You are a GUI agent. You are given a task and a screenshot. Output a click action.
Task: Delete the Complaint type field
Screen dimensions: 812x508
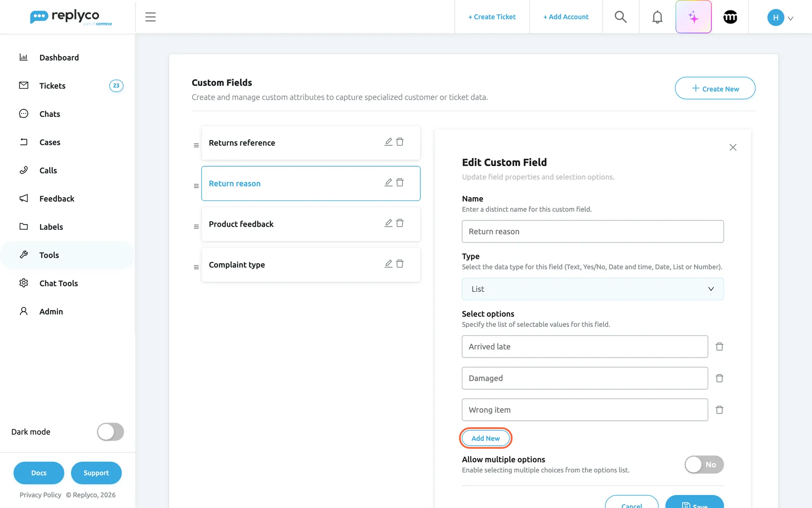(400, 264)
